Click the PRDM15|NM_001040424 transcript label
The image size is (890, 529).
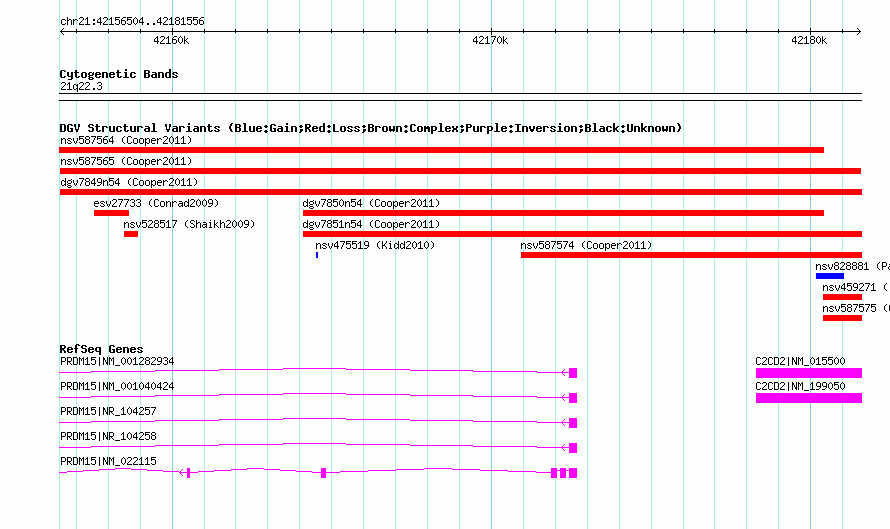click(x=117, y=387)
